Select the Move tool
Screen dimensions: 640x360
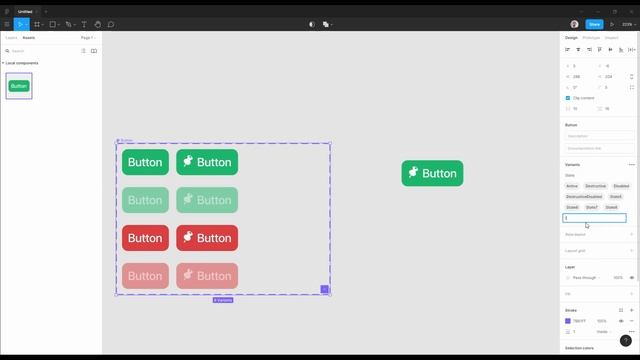coord(19,24)
